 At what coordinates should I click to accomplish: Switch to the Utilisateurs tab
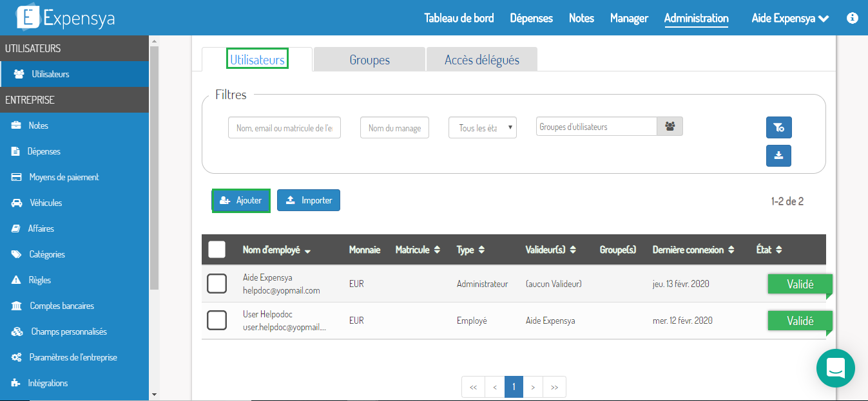coord(257,59)
